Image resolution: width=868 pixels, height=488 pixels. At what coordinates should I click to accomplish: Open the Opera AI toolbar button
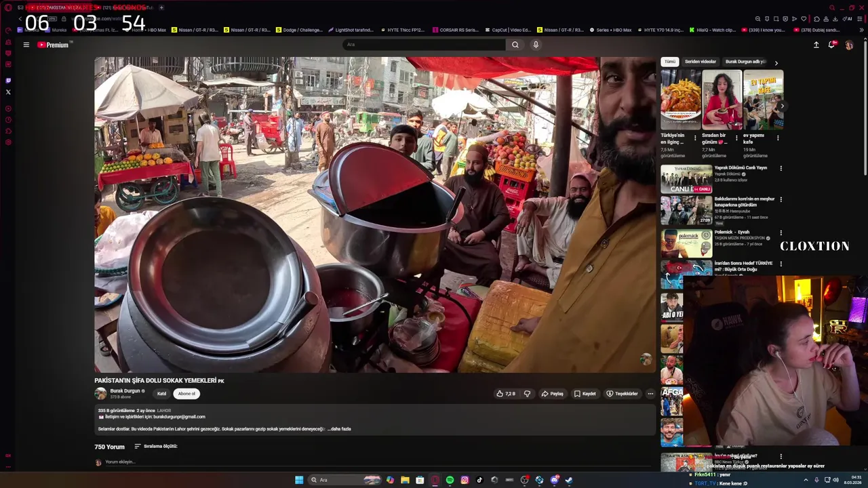click(848, 19)
